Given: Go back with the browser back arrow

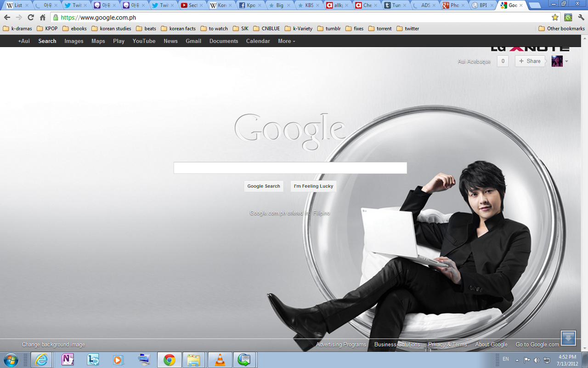Looking at the screenshot, I should point(7,17).
